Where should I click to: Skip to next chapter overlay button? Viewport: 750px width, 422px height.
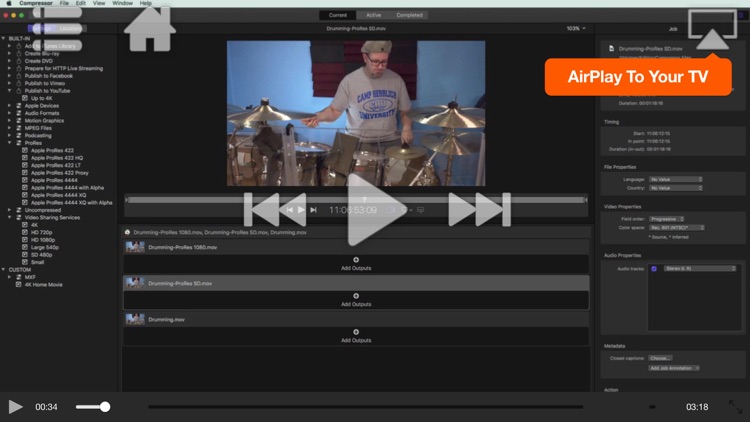click(480, 210)
